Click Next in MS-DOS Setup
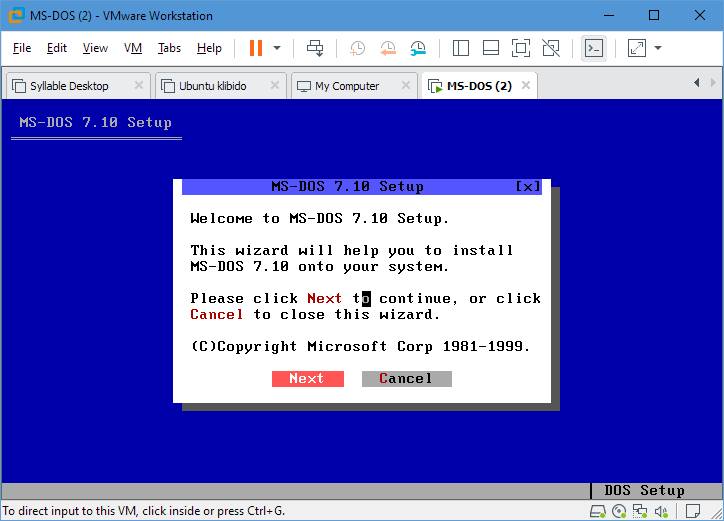Screen dimensions: 724x521 [x=308, y=379]
